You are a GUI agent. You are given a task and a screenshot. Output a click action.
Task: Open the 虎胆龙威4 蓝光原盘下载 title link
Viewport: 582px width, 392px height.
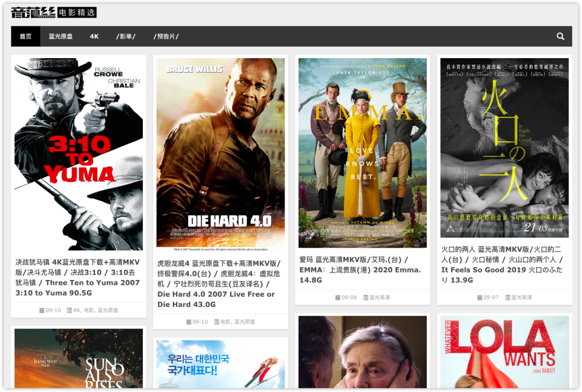pos(219,284)
